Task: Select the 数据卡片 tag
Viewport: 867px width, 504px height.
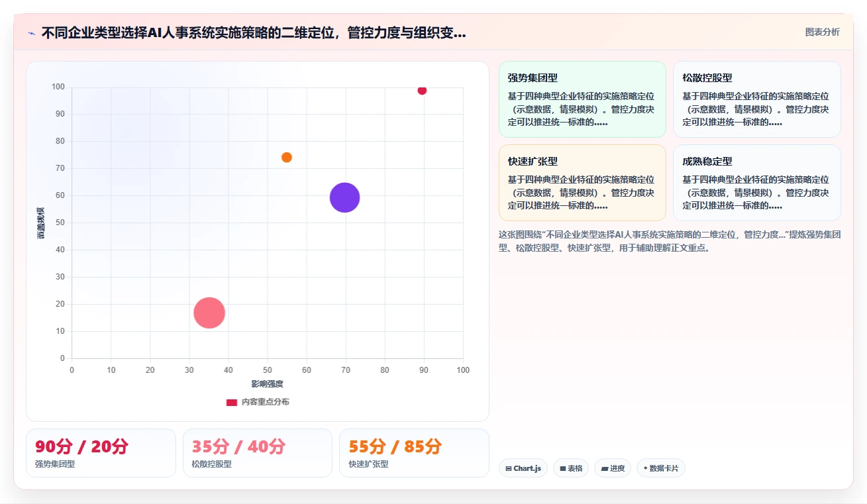Action: [661, 468]
